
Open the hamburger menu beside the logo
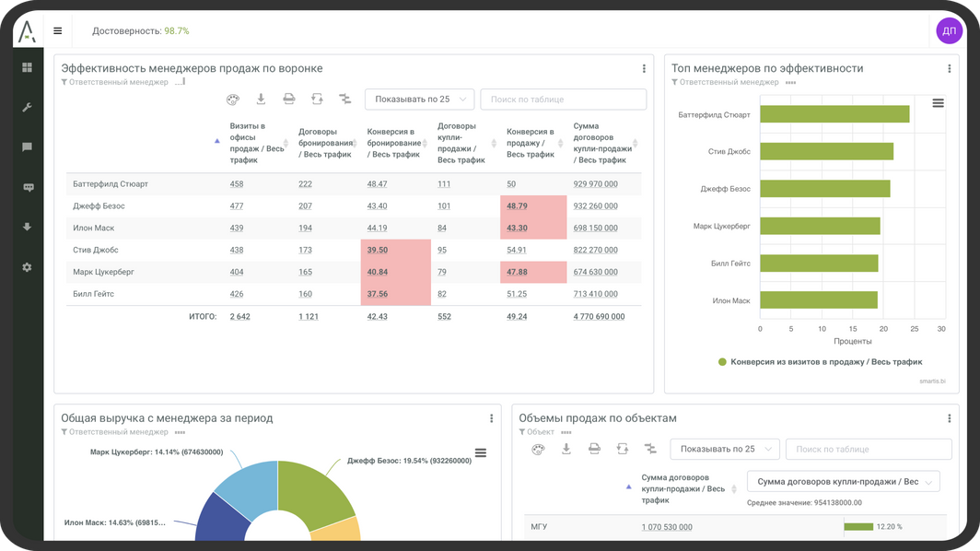(x=57, y=30)
